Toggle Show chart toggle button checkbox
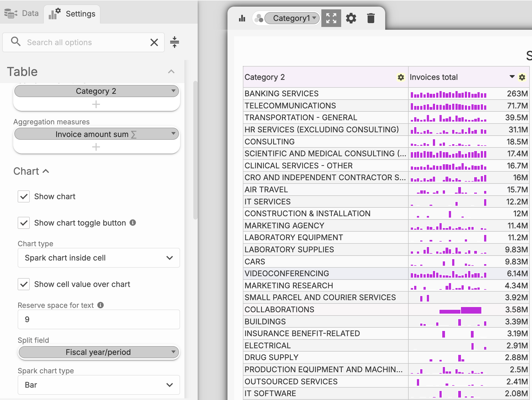The height and width of the screenshot is (400, 532). pos(24,223)
